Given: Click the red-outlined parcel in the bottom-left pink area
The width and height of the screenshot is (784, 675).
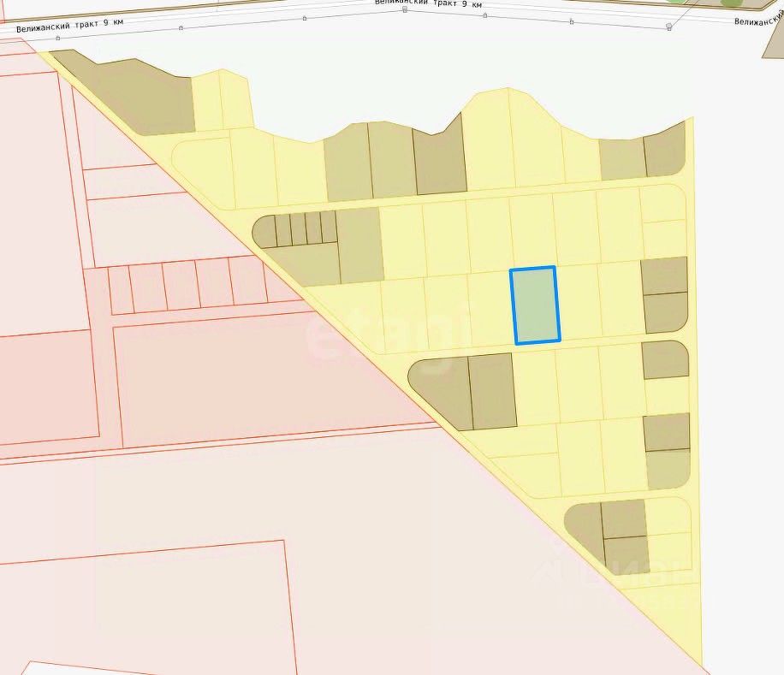Looking at the screenshot, I should click(145, 609).
